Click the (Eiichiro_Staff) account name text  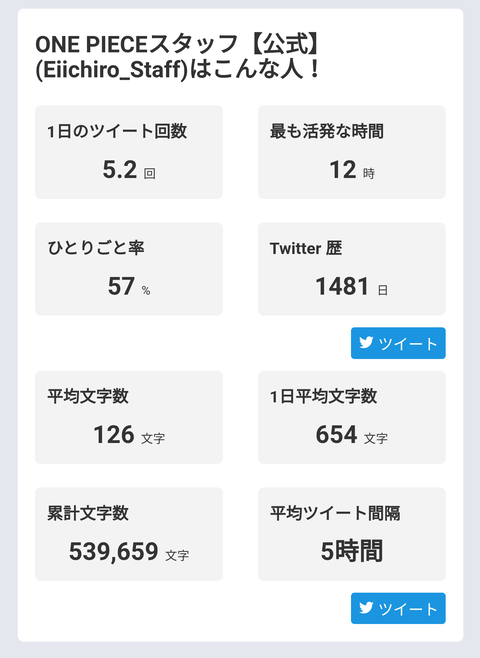(111, 70)
